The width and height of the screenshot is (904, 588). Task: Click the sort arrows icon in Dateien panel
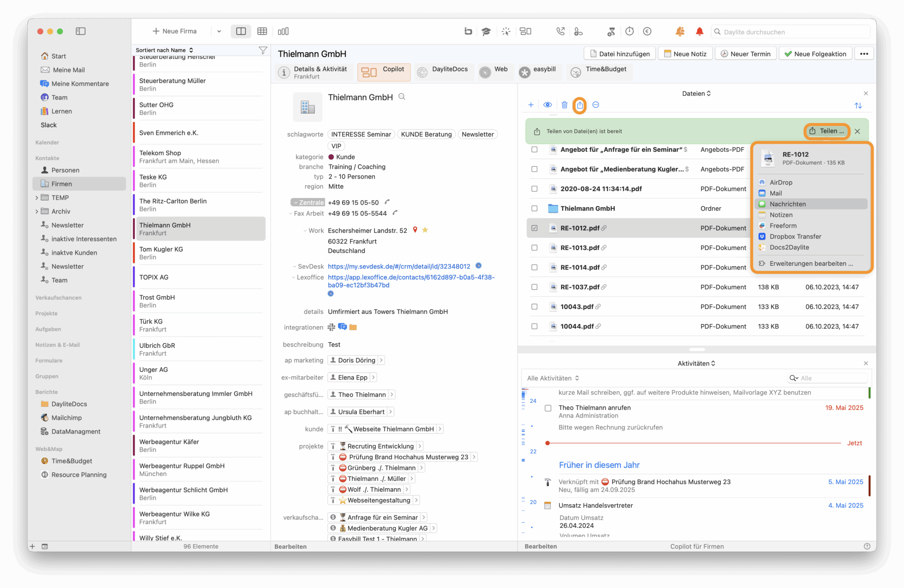[858, 105]
